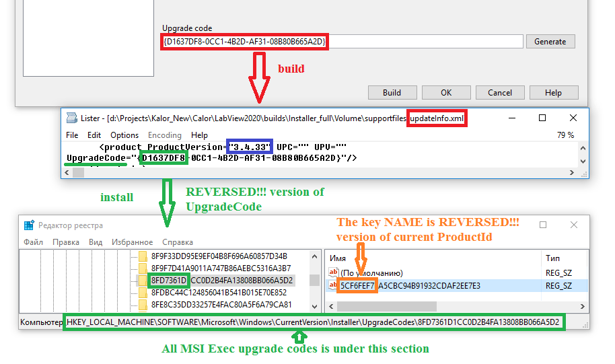Image resolution: width=615 pixels, height=364 pixels.
Task: Select the (По умолчанию) registry value
Action: (371, 273)
